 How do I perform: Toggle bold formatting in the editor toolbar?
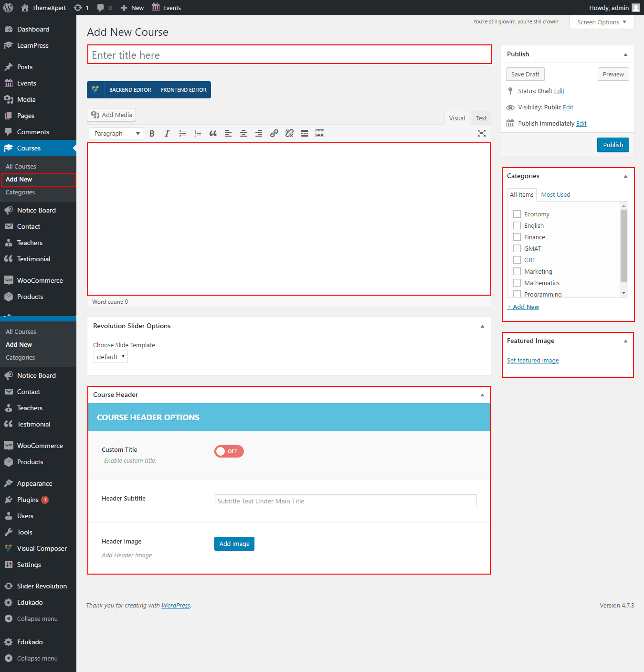152,134
